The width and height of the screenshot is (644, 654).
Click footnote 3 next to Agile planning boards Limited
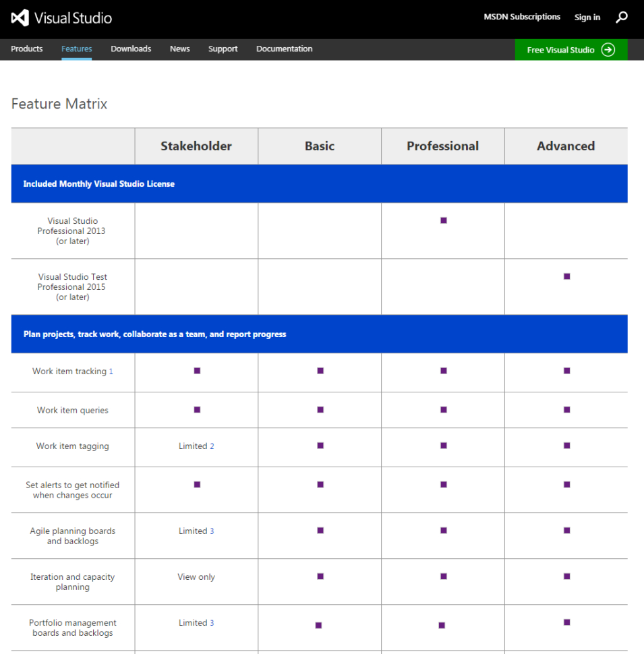pyautogui.click(x=210, y=531)
